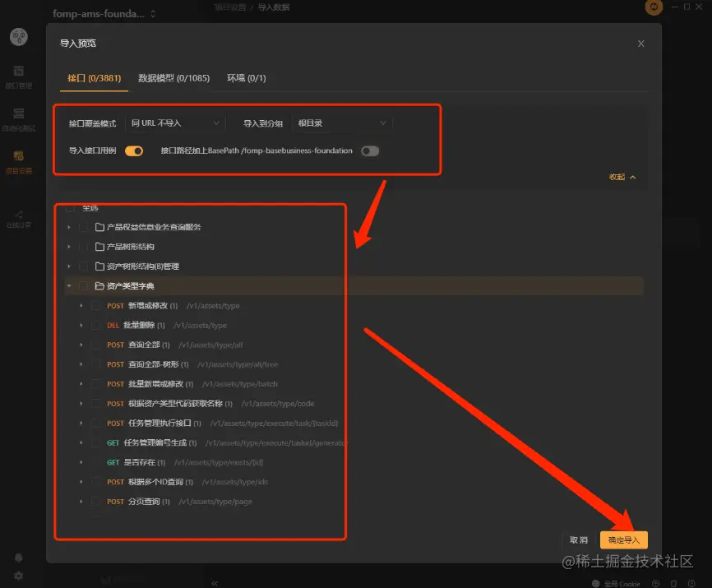The height and width of the screenshot is (588, 712).
Task: Expand the POST 批量新增或修改 row
Action: [81, 384]
